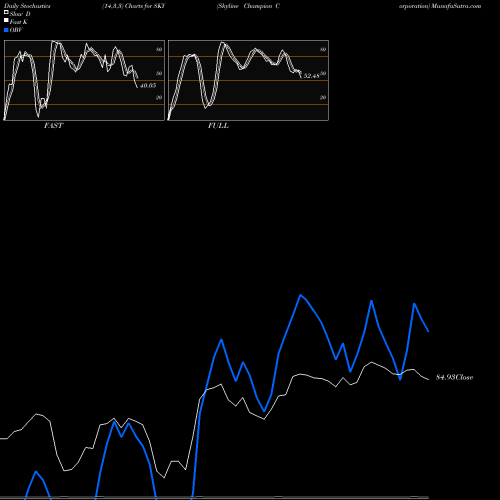This screenshot has width=500, height=500.
Task: Click the Charts for SKY title text
Action: (145, 6)
